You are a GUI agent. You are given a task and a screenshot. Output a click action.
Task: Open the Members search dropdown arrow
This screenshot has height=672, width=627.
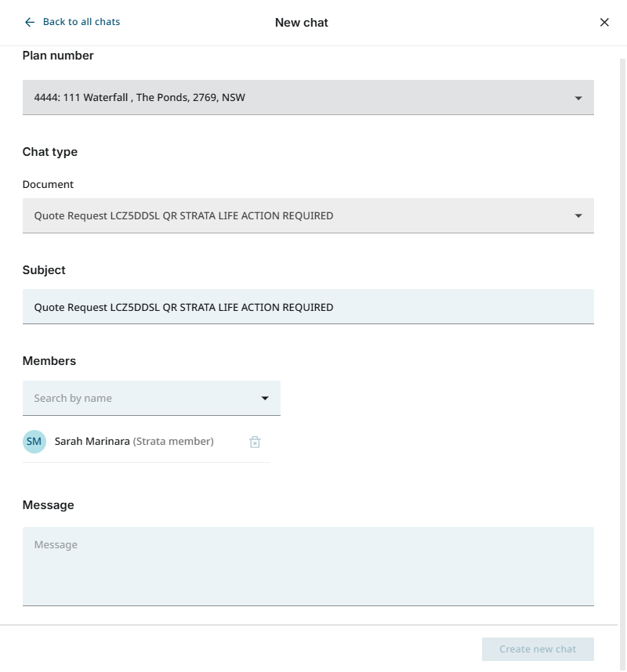coord(265,398)
